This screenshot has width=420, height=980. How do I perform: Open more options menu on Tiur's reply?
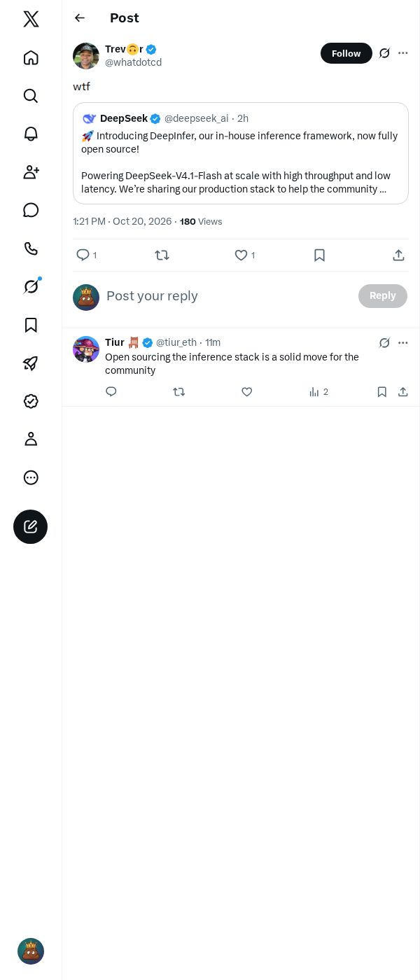403,343
